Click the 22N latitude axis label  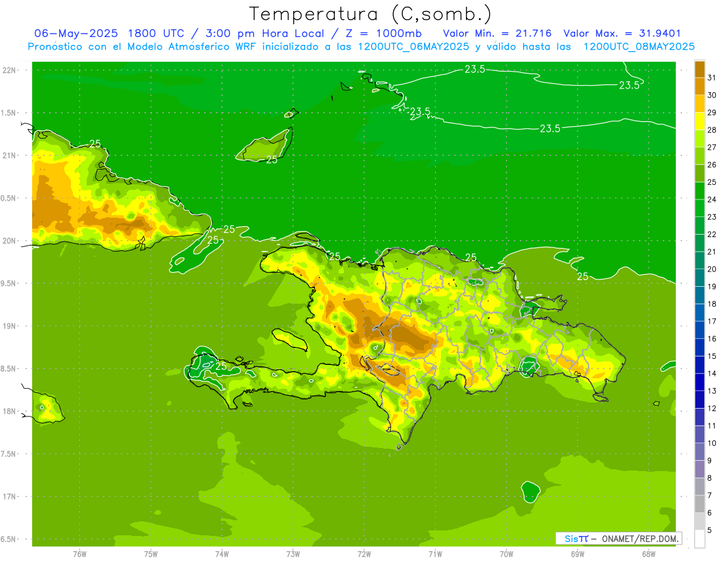[10, 70]
